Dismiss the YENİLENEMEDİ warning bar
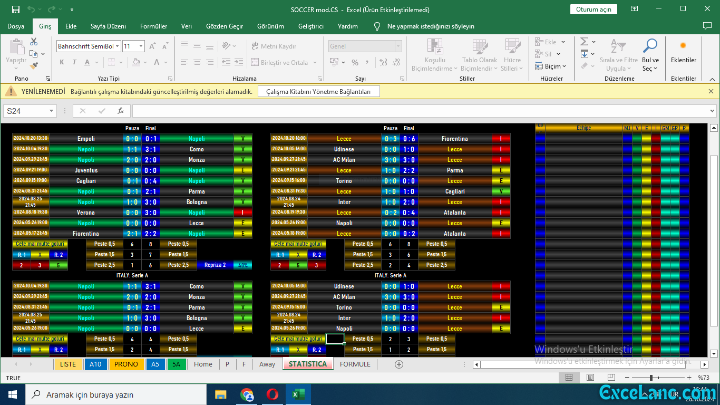Image resolution: width=720 pixels, height=405 pixels. coord(711,91)
